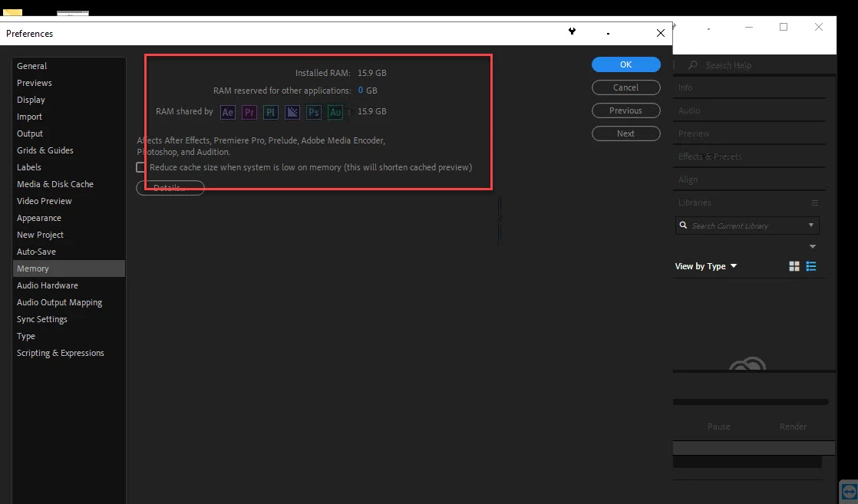Click the folder icon at top left

point(12,12)
